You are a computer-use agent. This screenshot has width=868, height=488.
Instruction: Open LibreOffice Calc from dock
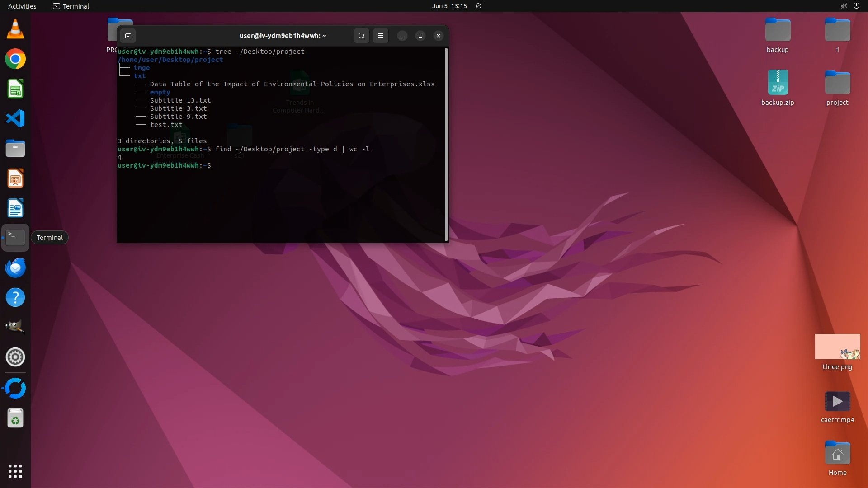pyautogui.click(x=15, y=89)
